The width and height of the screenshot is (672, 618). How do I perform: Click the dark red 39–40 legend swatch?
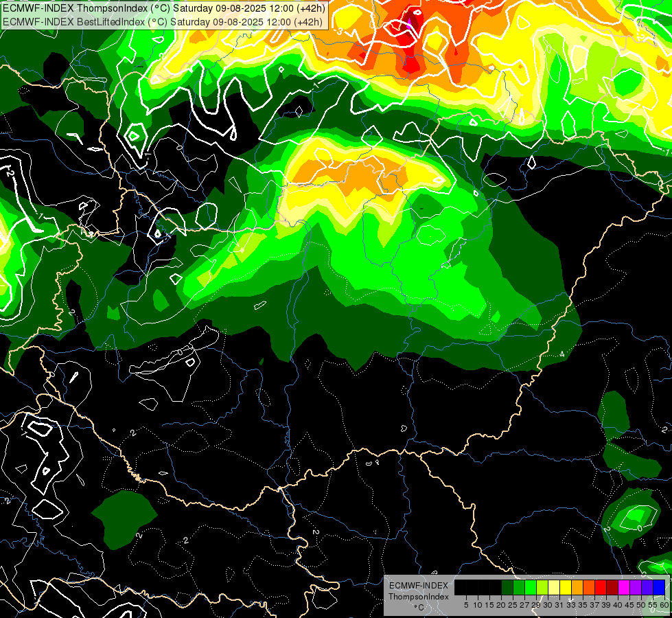click(x=612, y=587)
